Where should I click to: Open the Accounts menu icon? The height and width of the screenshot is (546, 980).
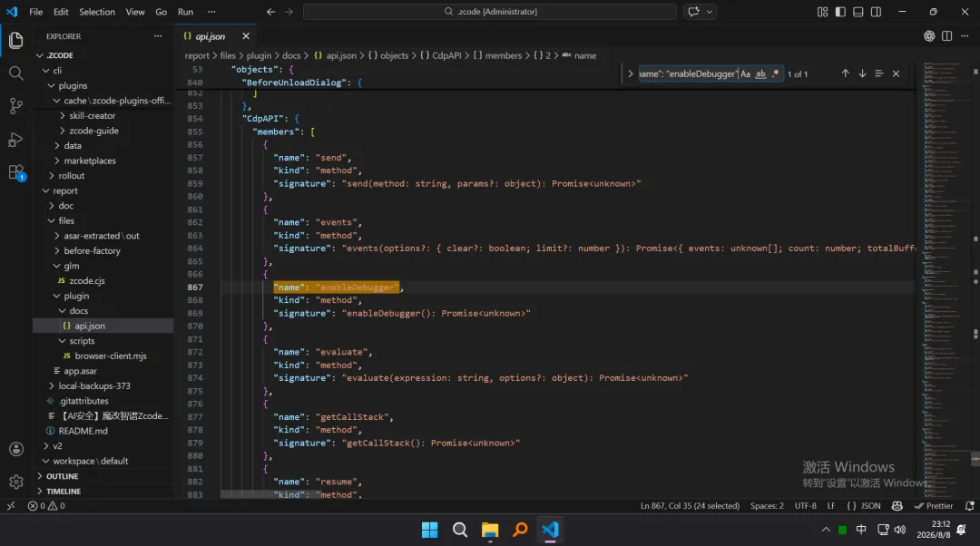(x=16, y=449)
